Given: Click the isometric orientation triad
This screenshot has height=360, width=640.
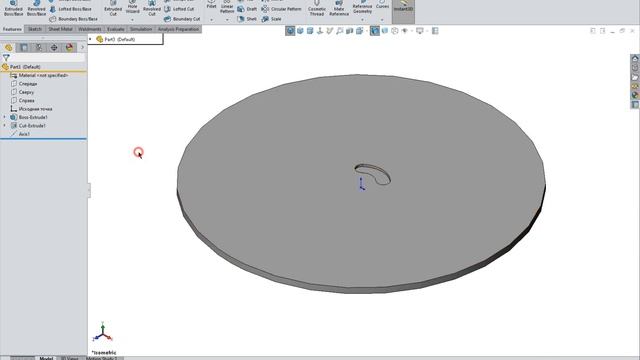Looking at the screenshot, I should 103,332.
